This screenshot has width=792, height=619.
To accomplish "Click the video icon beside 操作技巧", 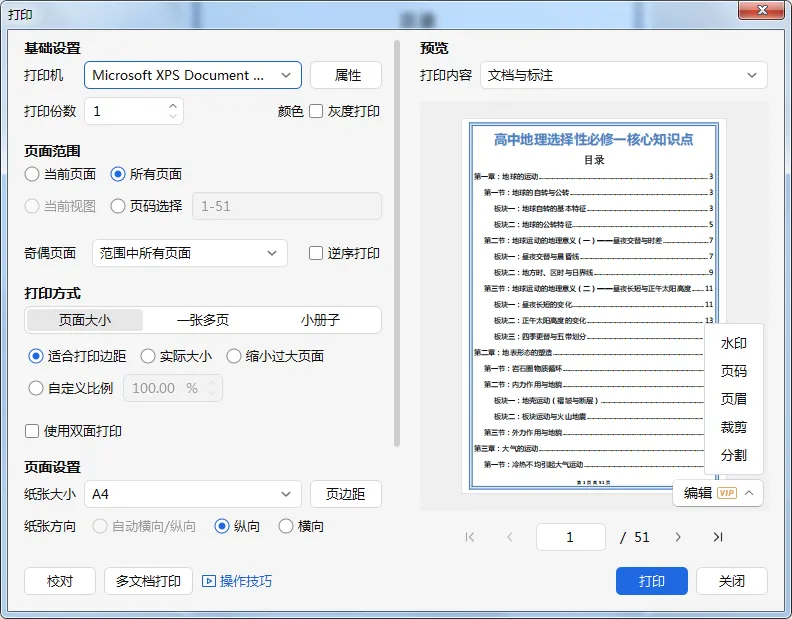I will pos(209,581).
